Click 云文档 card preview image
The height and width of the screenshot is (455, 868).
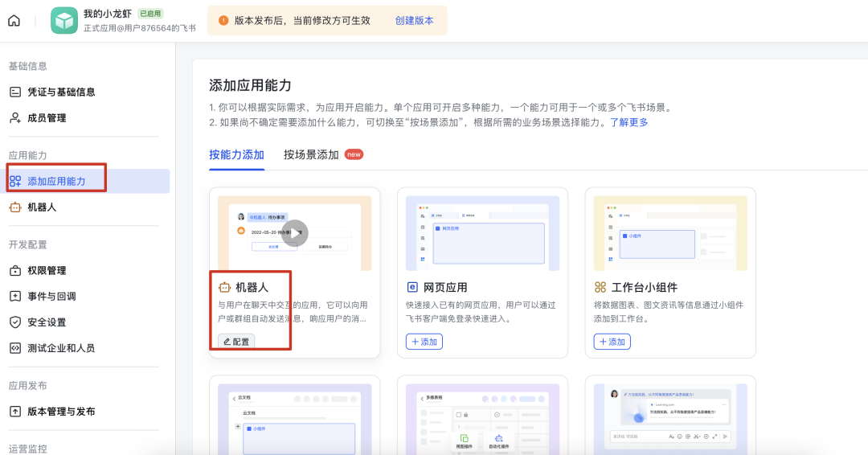pos(294,420)
